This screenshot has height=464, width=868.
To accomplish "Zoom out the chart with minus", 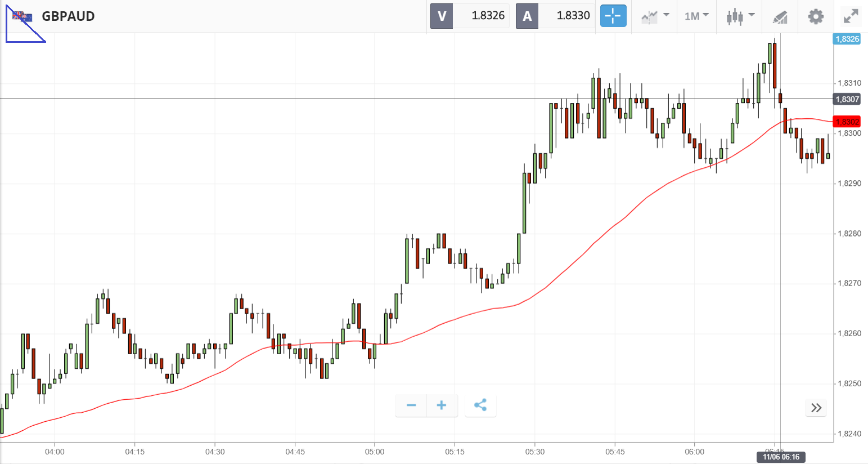I will (x=411, y=405).
